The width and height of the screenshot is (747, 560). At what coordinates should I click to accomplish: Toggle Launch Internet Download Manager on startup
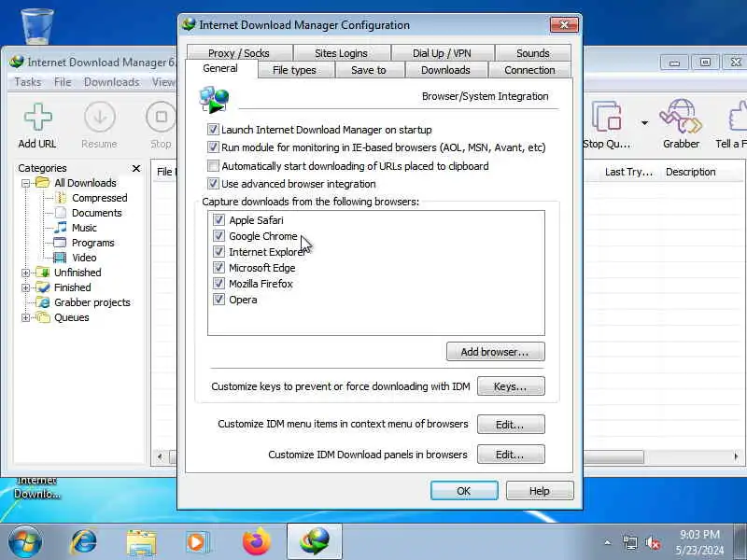point(213,130)
